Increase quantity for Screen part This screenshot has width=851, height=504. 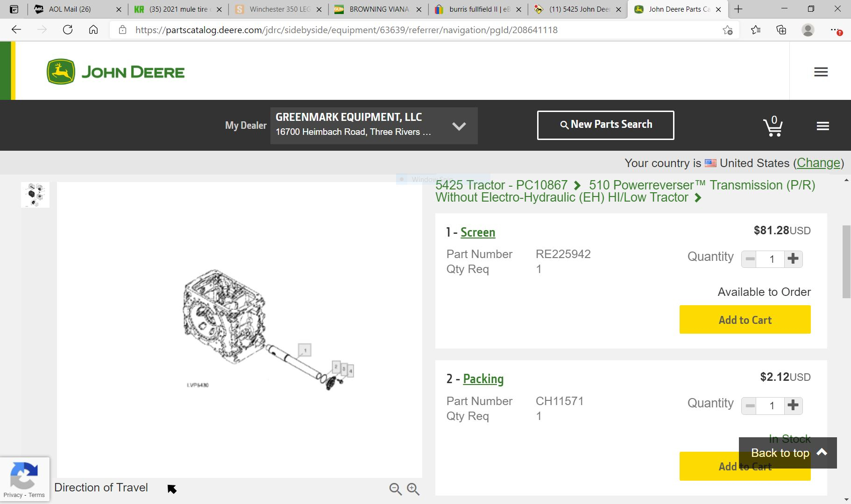[793, 259]
